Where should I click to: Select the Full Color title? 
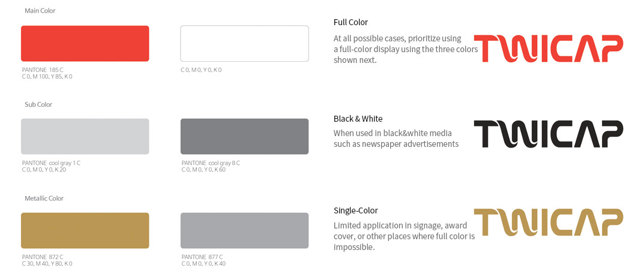click(351, 22)
